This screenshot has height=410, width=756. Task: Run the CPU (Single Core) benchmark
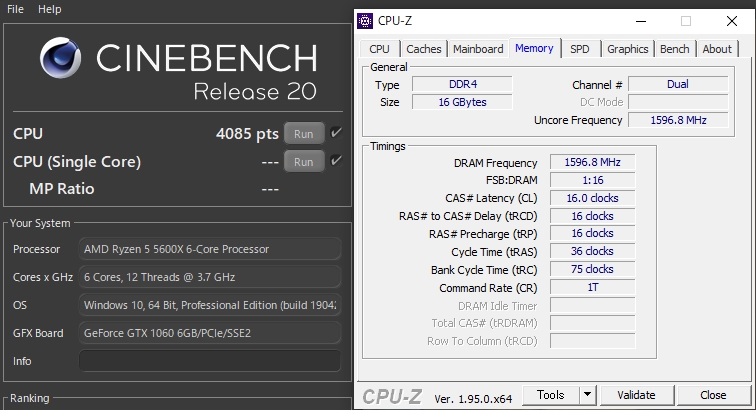point(304,162)
